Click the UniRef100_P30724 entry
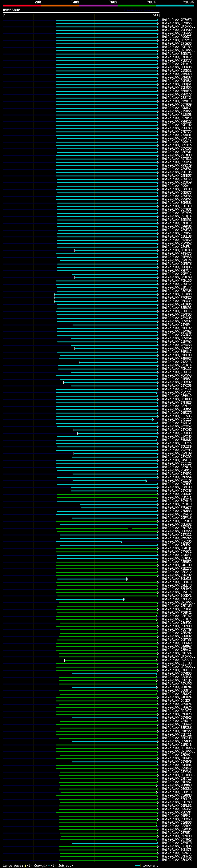 176,392
